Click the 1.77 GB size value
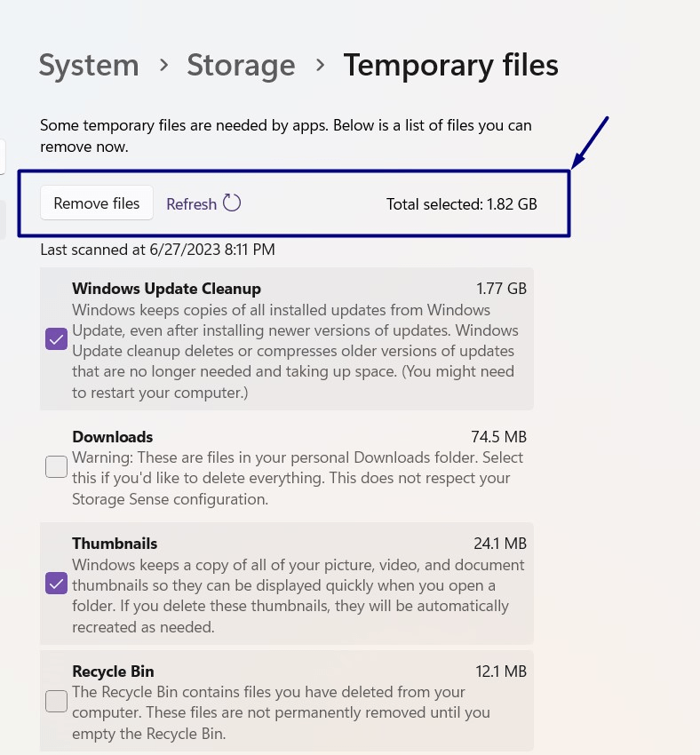Image resolution: width=700 pixels, height=755 pixels. 501,289
